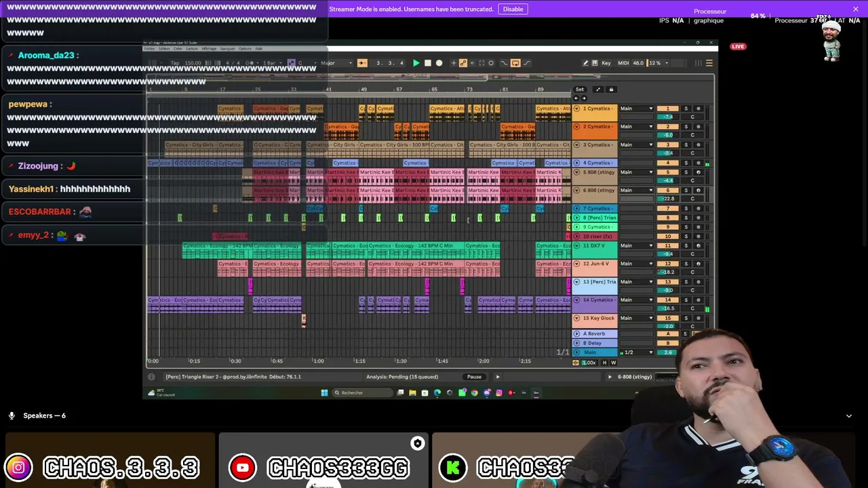Screen dimensions: 868x488
Task: Toggle the Automation Arm button
Action: pyautogui.click(x=463, y=63)
